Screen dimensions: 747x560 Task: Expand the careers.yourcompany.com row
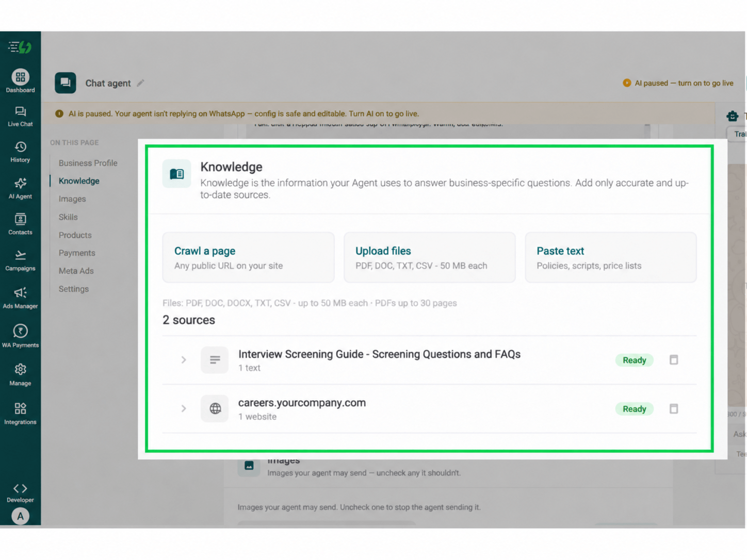(183, 409)
